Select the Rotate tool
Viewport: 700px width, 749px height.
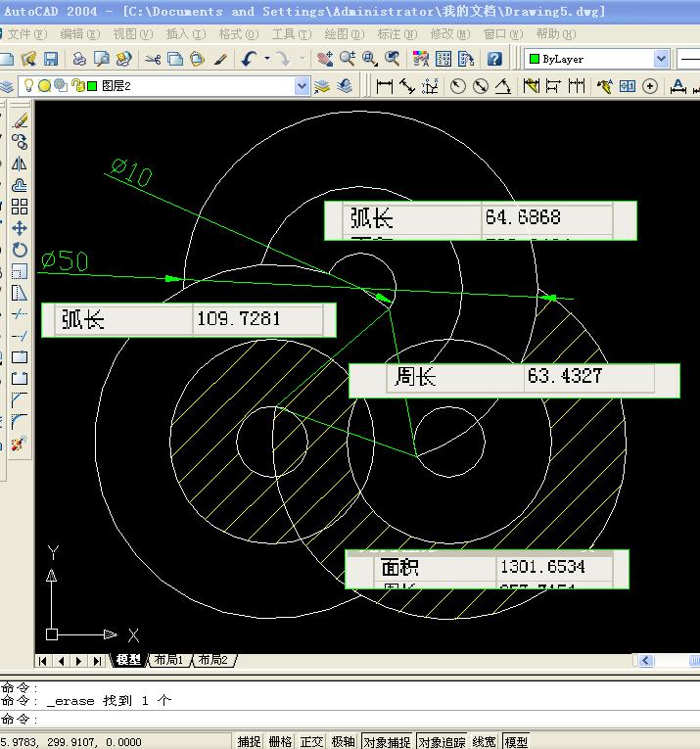(x=20, y=250)
